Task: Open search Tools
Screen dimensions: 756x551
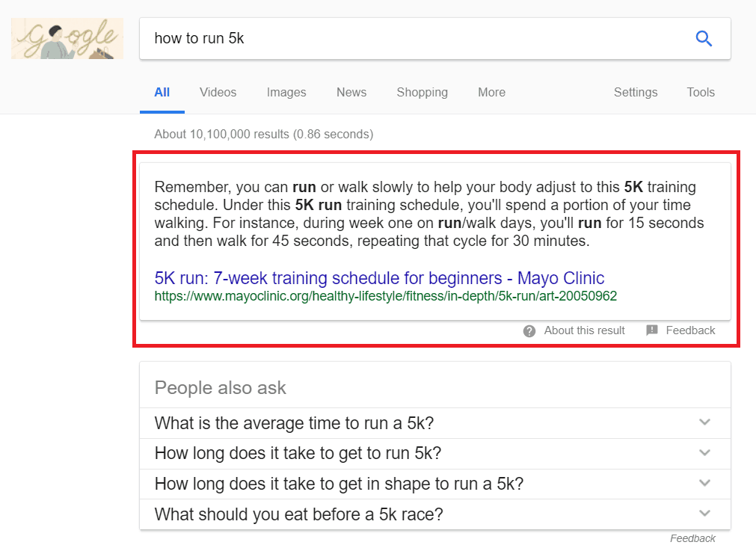Action: (x=701, y=93)
